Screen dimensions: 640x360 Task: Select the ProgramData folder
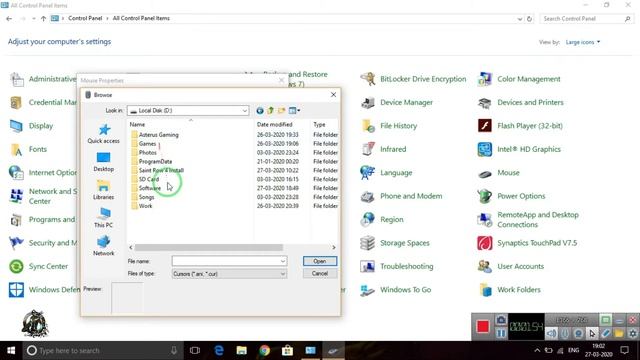151,162
